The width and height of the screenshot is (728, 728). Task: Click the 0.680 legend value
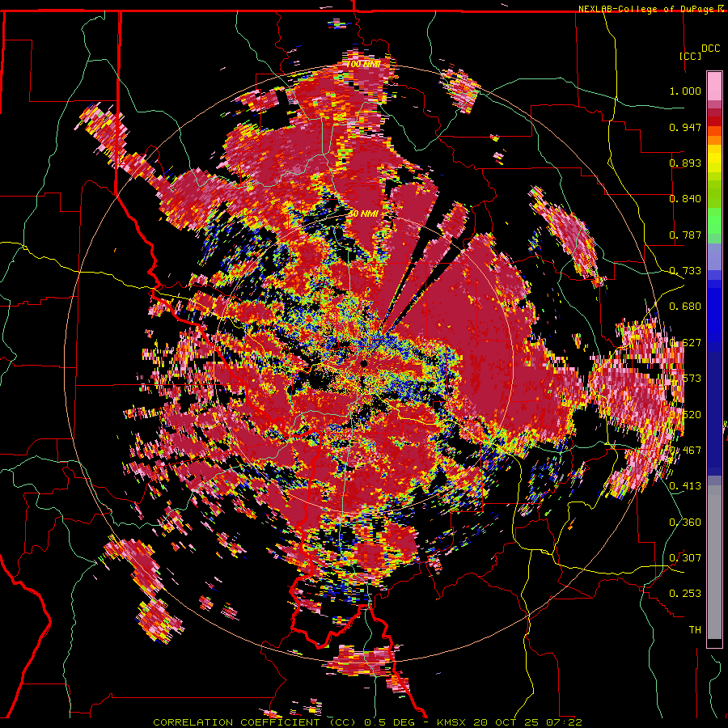coord(685,307)
